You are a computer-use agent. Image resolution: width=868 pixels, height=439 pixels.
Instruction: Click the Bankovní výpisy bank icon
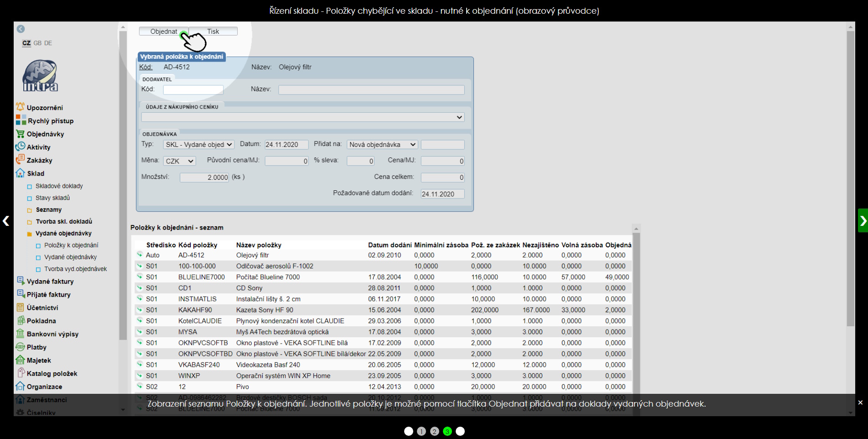coord(20,334)
